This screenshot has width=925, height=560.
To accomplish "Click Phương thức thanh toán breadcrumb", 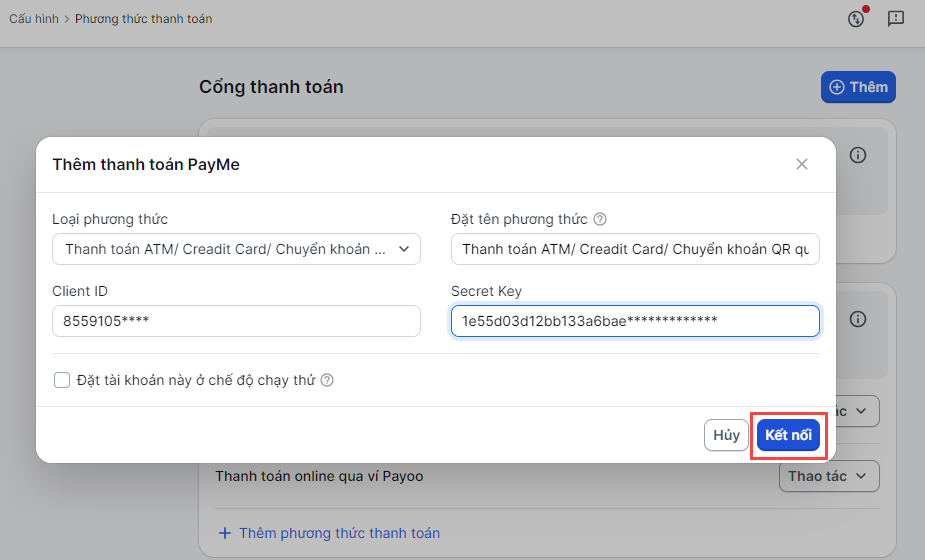I will [143, 19].
